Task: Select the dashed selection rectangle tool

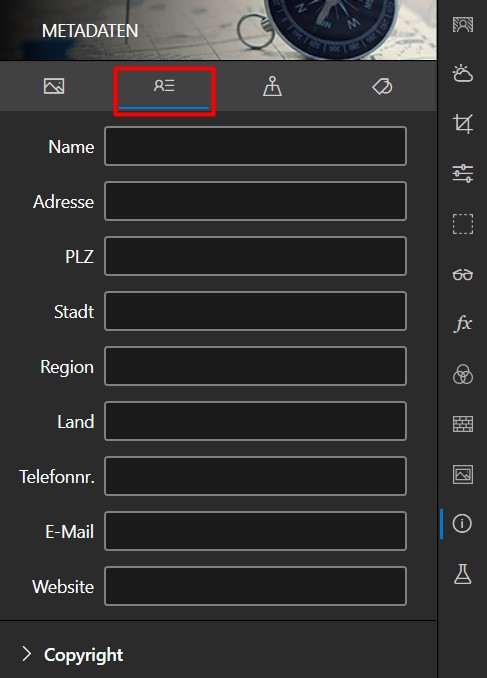Action: 462,224
